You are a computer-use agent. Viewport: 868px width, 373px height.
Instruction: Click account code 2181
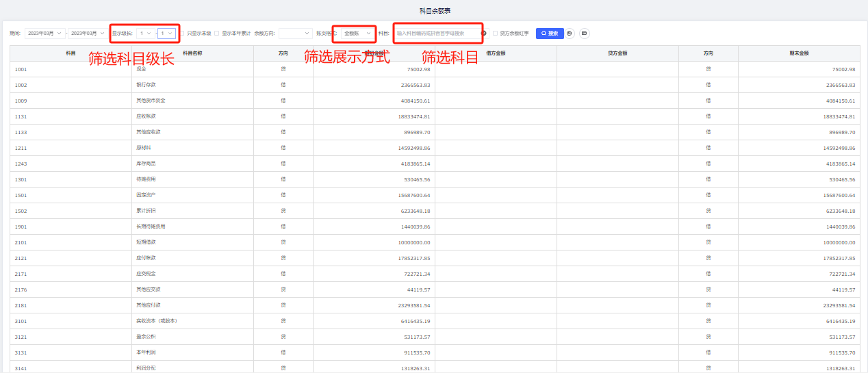point(21,305)
